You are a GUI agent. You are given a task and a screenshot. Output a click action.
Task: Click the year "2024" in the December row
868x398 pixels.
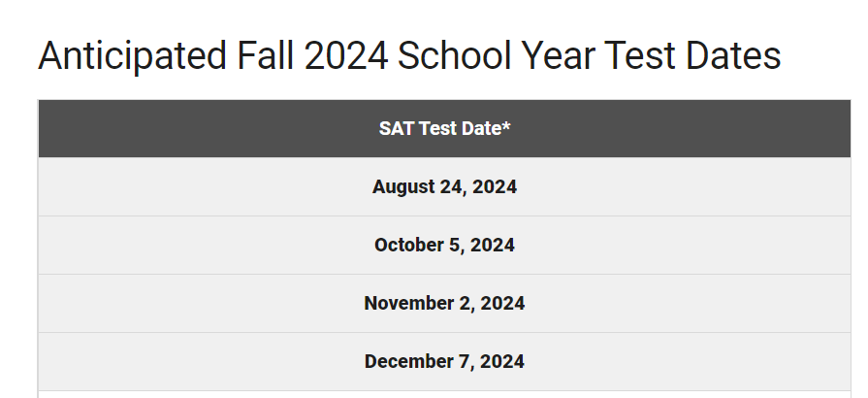pyautogui.click(x=504, y=361)
